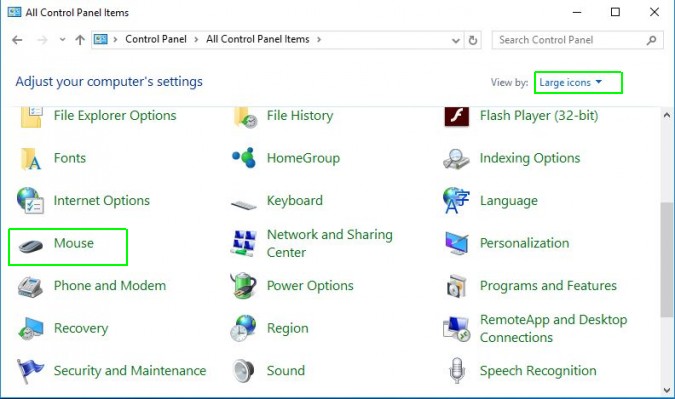Click the Personalization monitor icon
Screen dimensions: 675x399
(456, 243)
